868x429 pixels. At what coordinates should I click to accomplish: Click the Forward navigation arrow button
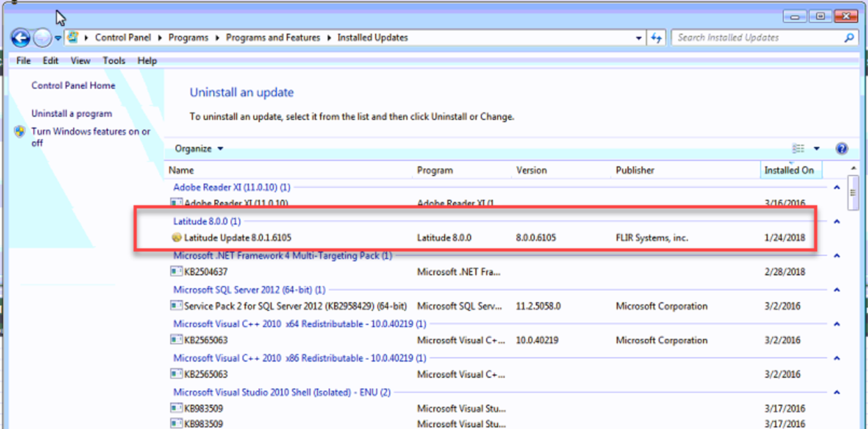coord(42,38)
